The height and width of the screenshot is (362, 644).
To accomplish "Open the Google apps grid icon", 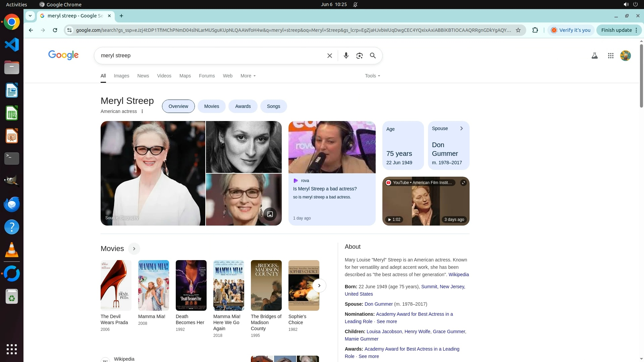I will pyautogui.click(x=610, y=56).
